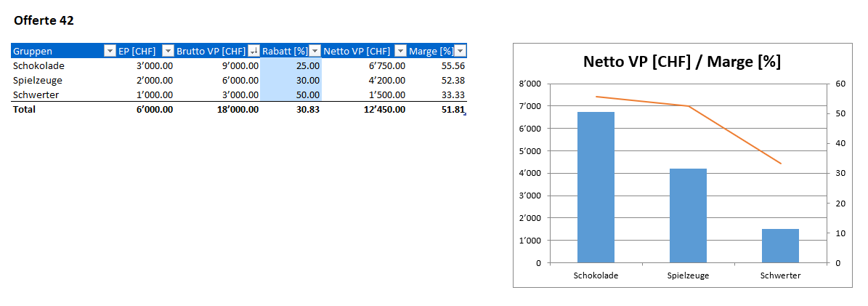Select the Total row label cell
Image resolution: width=868 pixels, height=306 pixels.
pyautogui.click(x=24, y=109)
